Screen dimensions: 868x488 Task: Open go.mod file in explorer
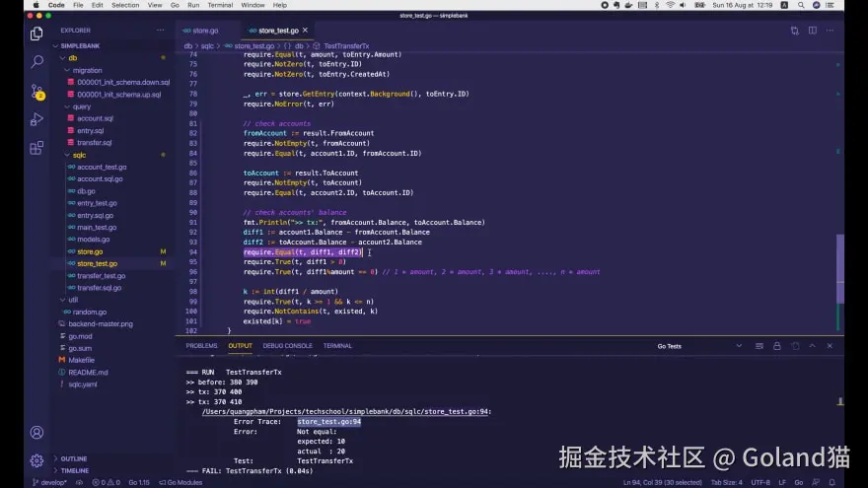pyautogui.click(x=80, y=336)
